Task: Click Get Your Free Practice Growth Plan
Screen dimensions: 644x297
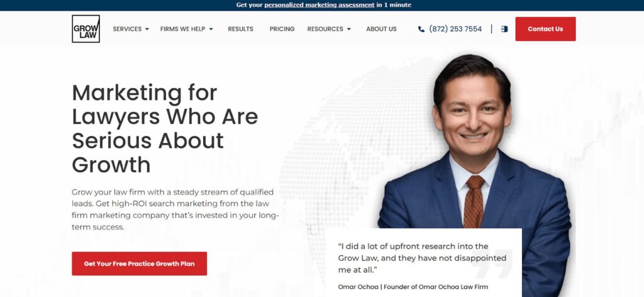Action: 139,264
